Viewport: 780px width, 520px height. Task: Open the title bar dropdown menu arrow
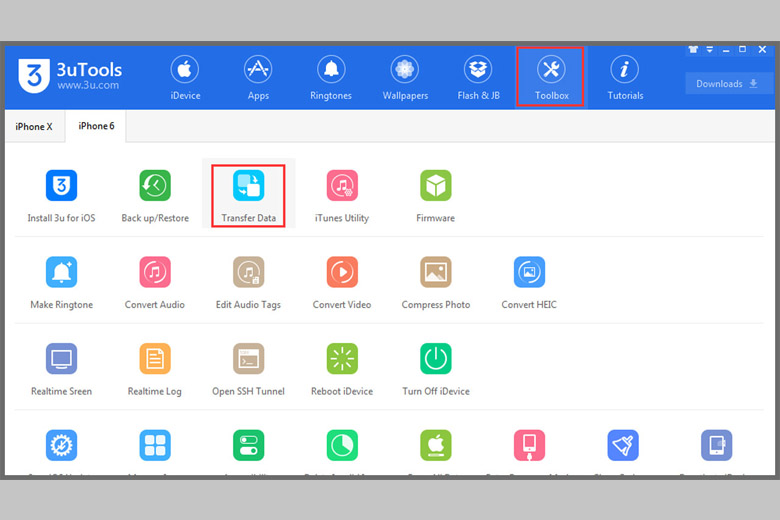point(710,49)
